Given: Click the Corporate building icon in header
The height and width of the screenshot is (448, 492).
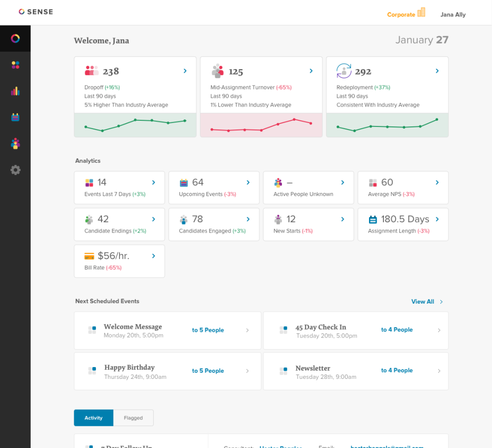Looking at the screenshot, I should pyautogui.click(x=421, y=12).
